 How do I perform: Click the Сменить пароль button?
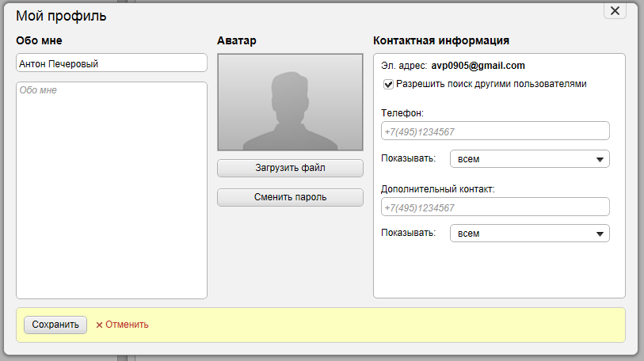point(290,197)
